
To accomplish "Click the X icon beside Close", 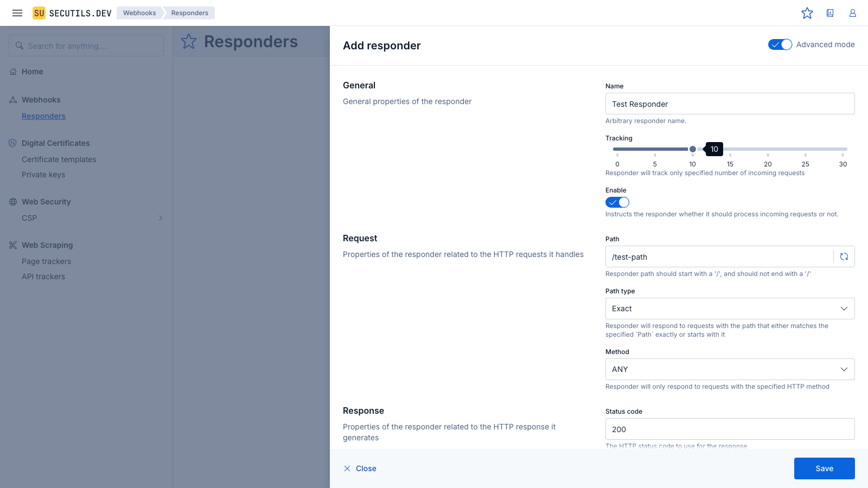I will (347, 468).
